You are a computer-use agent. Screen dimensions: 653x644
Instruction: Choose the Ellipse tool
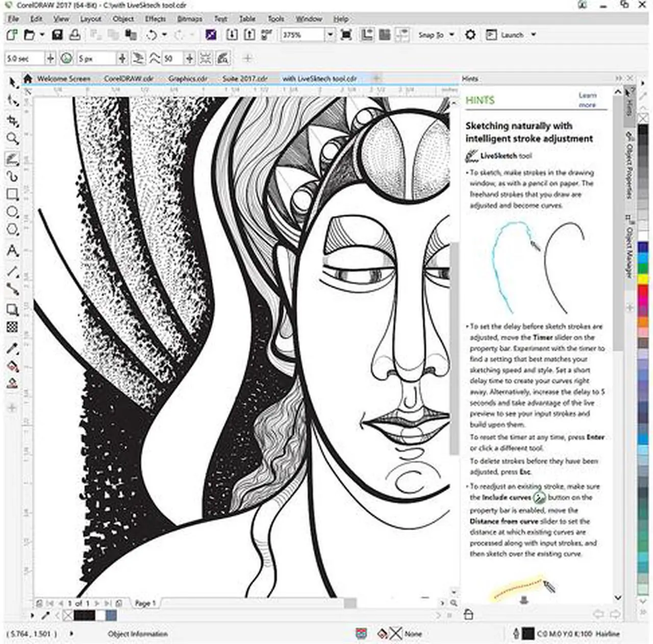click(x=12, y=212)
